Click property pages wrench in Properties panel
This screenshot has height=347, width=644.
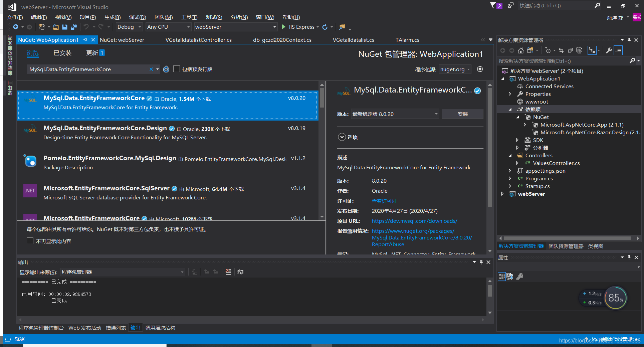(x=520, y=277)
